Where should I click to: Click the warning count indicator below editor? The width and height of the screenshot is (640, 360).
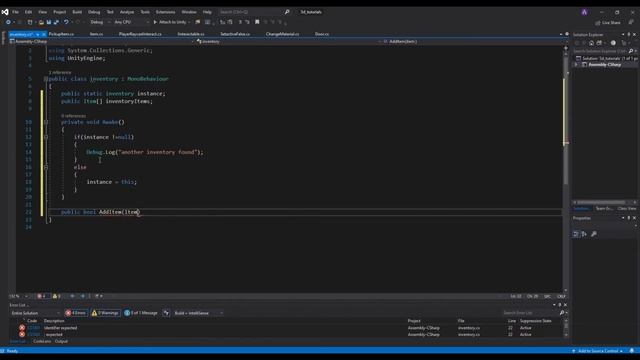click(57, 296)
